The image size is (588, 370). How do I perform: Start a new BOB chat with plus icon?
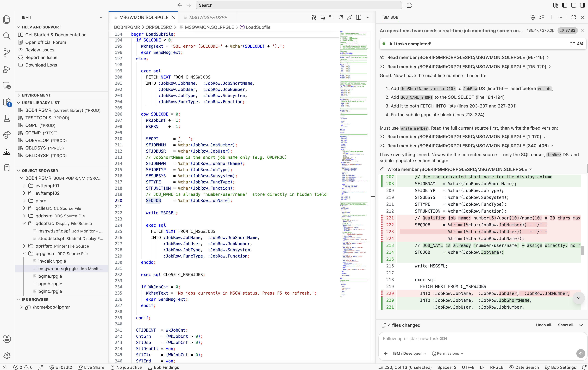(551, 17)
